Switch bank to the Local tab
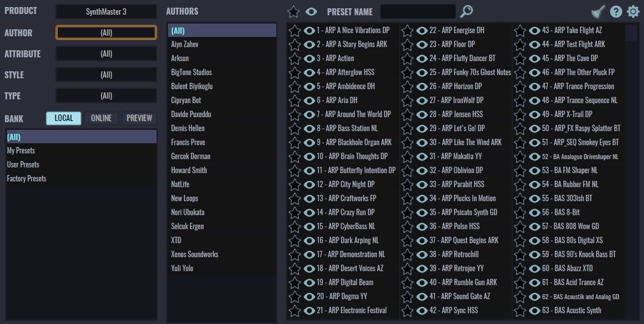644x324 pixels. [64, 118]
